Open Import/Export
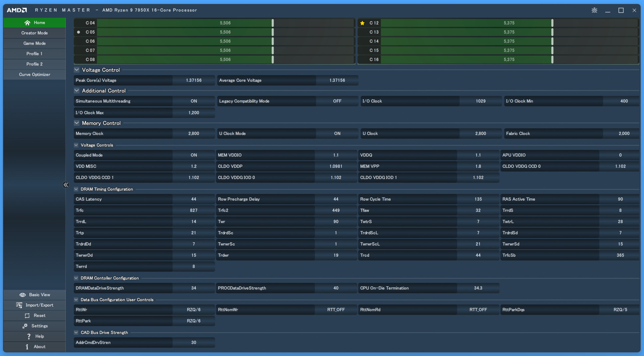The width and height of the screenshot is (644, 356). pos(35,305)
